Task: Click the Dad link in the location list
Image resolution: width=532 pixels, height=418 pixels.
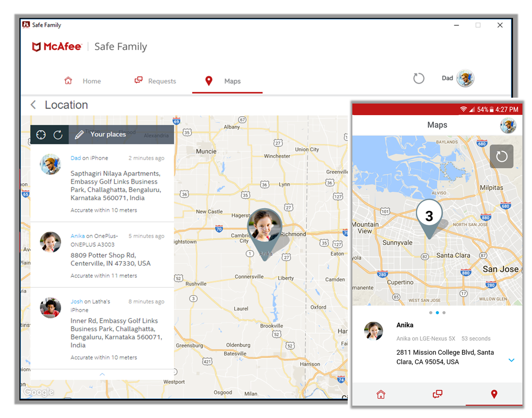Action: [76, 158]
